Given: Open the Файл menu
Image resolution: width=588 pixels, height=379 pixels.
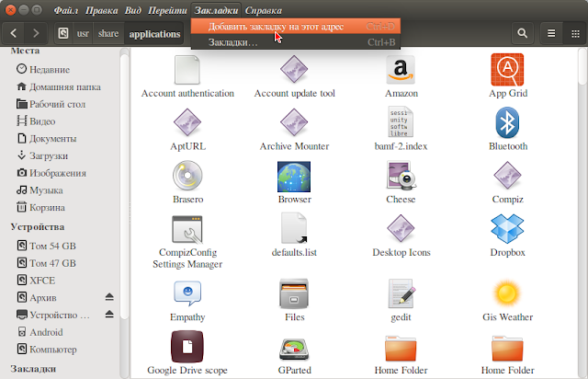Looking at the screenshot, I should point(66,10).
